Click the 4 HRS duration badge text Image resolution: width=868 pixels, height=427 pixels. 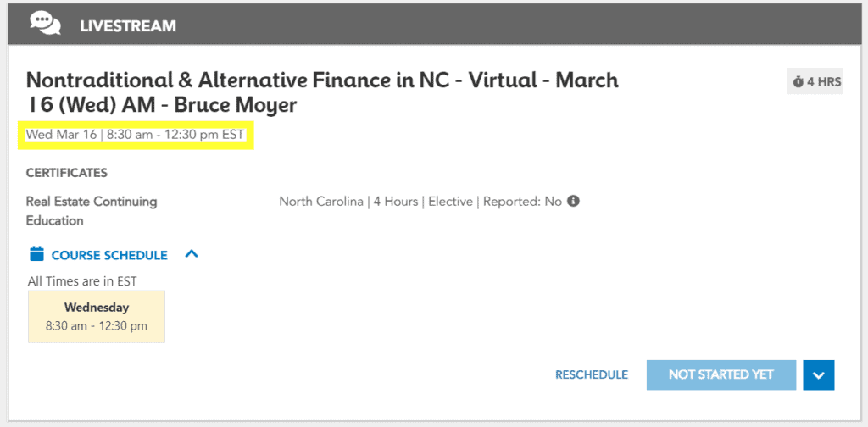(824, 82)
